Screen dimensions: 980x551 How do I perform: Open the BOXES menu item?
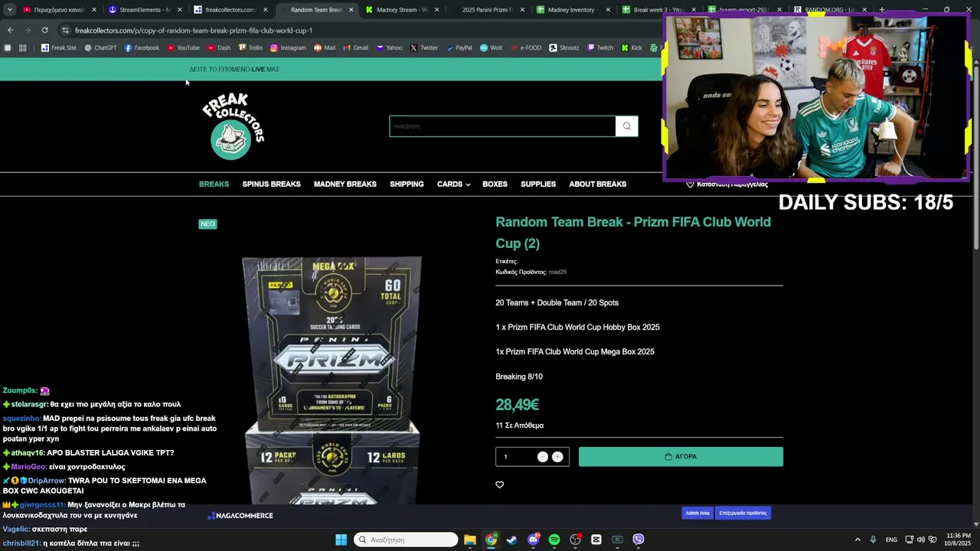coord(495,184)
